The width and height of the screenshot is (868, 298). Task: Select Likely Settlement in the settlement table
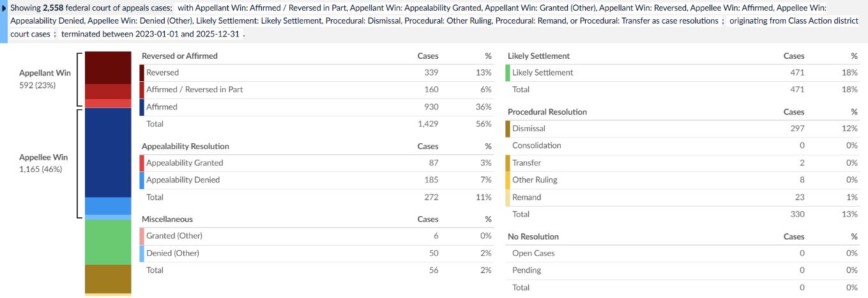point(542,73)
